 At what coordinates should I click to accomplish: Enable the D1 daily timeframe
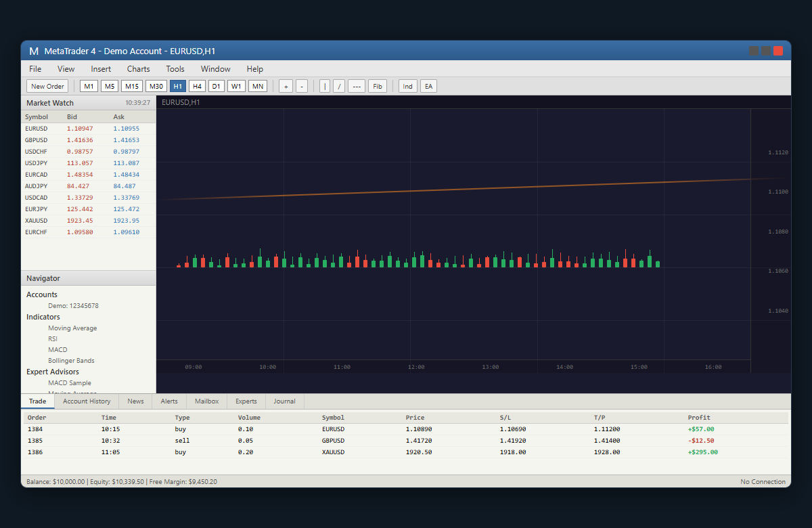pyautogui.click(x=217, y=86)
